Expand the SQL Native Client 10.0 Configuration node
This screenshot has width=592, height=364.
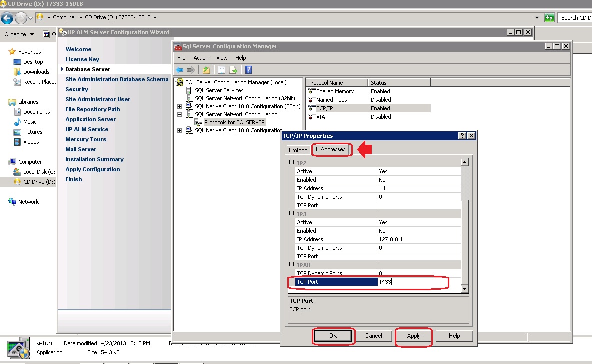click(180, 130)
